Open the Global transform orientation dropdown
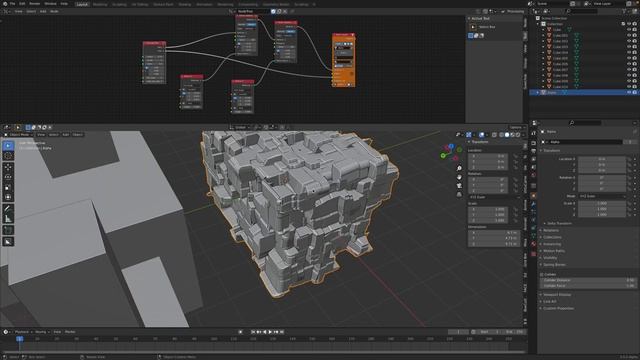The height and width of the screenshot is (360, 640). (240, 127)
